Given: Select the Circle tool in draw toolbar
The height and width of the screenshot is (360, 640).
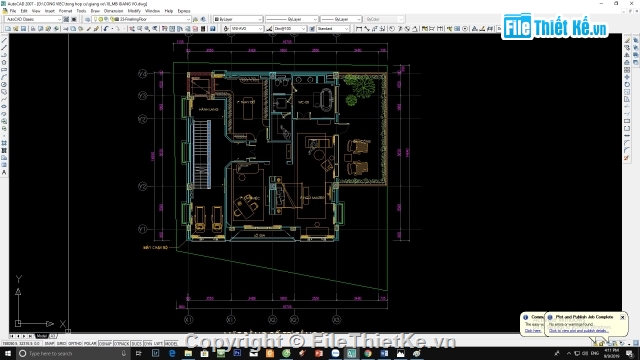Looking at the screenshot, I should coord(4,84).
